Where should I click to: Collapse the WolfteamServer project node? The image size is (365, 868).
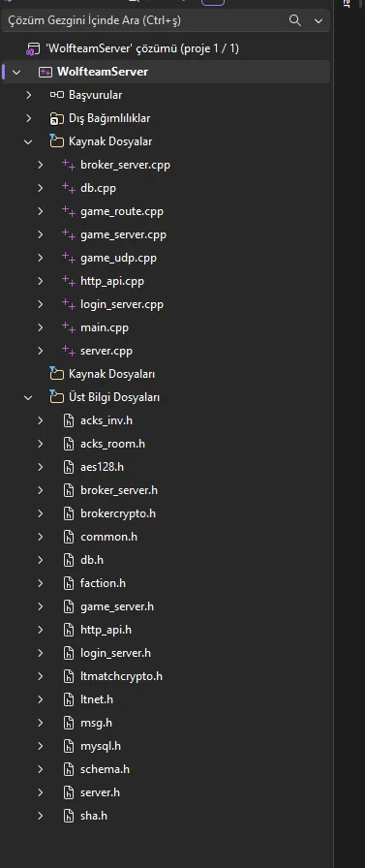(16, 72)
